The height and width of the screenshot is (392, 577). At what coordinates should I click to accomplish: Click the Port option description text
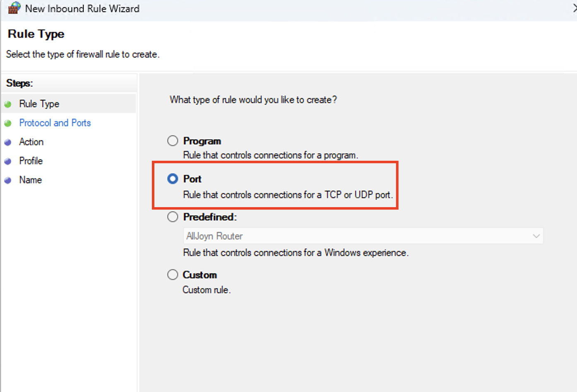[x=288, y=195]
